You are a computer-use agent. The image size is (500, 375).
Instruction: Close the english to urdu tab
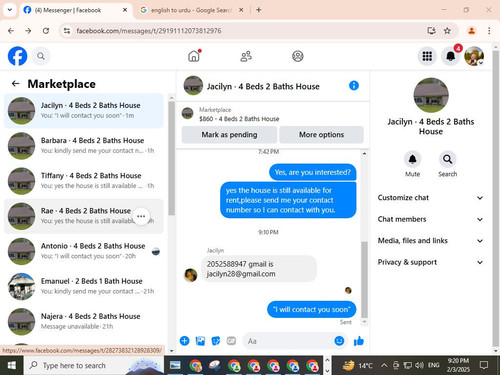[241, 10]
